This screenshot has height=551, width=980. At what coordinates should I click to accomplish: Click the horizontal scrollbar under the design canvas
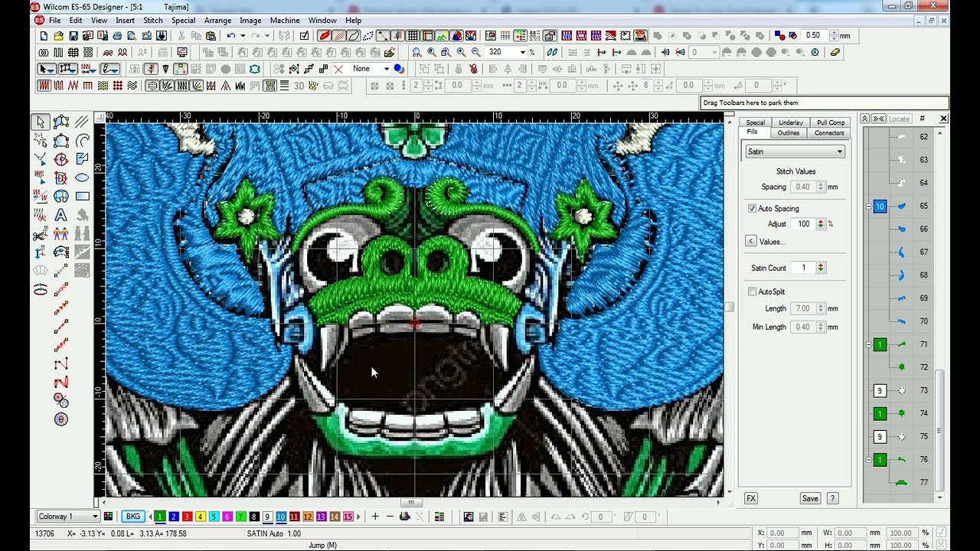pos(411,503)
